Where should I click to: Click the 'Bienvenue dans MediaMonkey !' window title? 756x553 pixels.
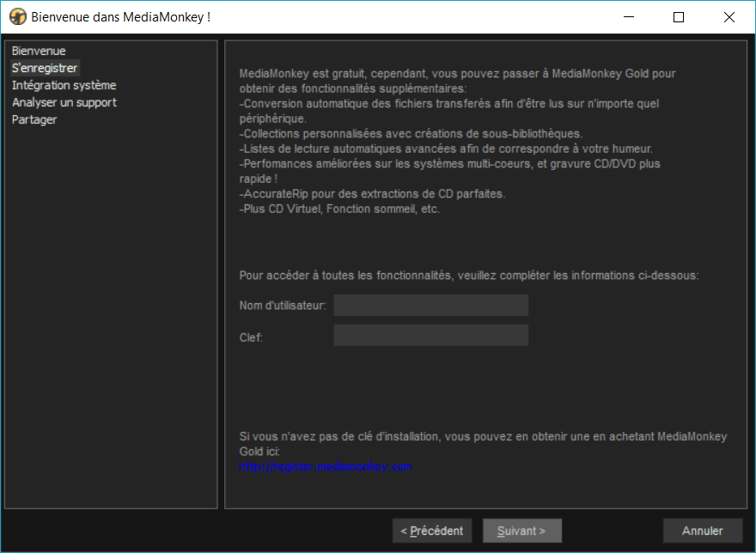pos(120,17)
